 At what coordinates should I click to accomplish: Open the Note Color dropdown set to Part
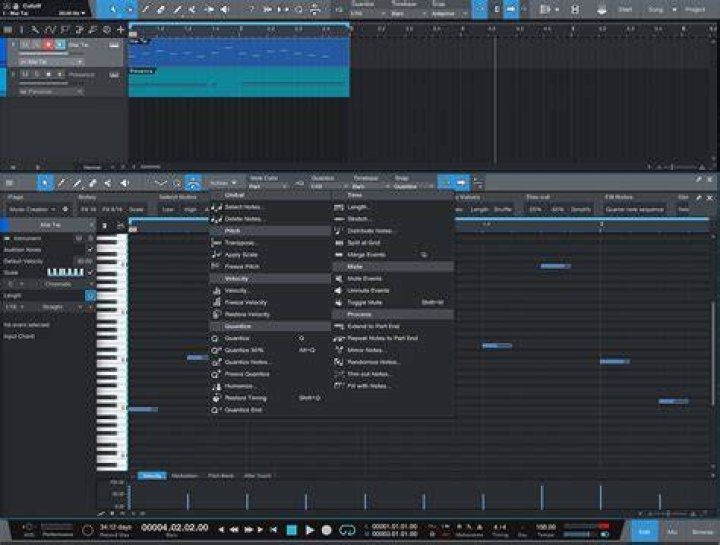click(269, 186)
